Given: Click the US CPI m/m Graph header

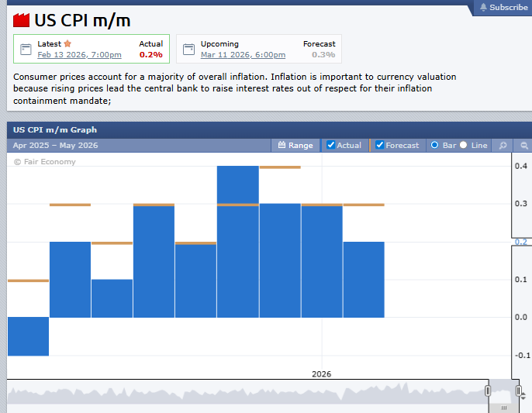Looking at the screenshot, I should pos(55,130).
